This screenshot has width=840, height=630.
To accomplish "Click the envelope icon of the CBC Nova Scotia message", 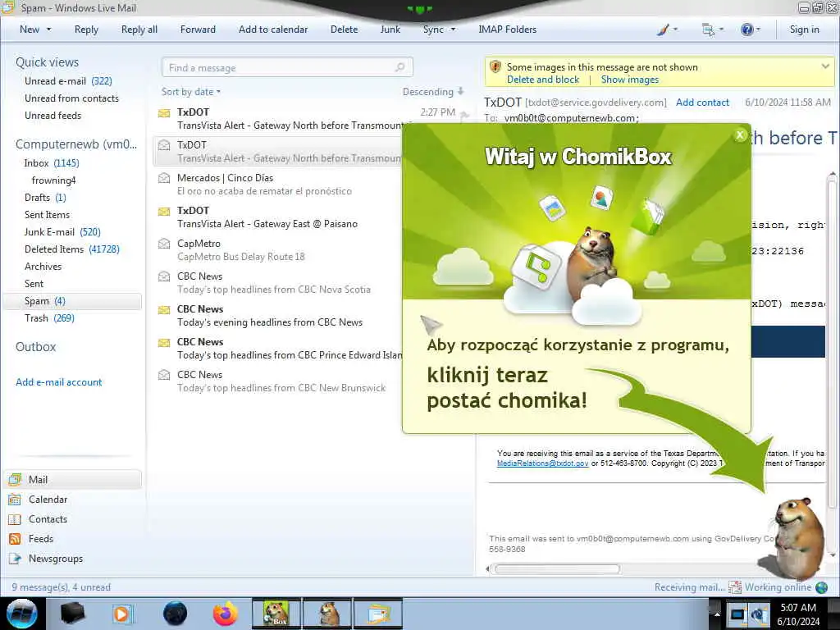I will tap(164, 277).
